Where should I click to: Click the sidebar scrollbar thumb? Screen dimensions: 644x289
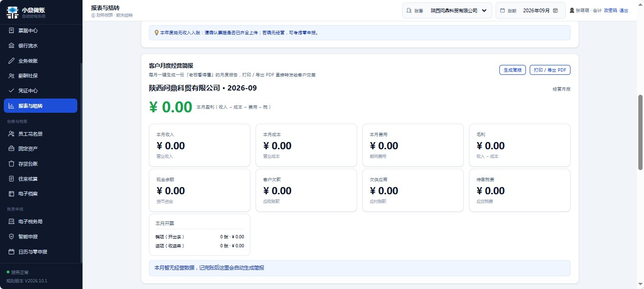click(x=81, y=163)
